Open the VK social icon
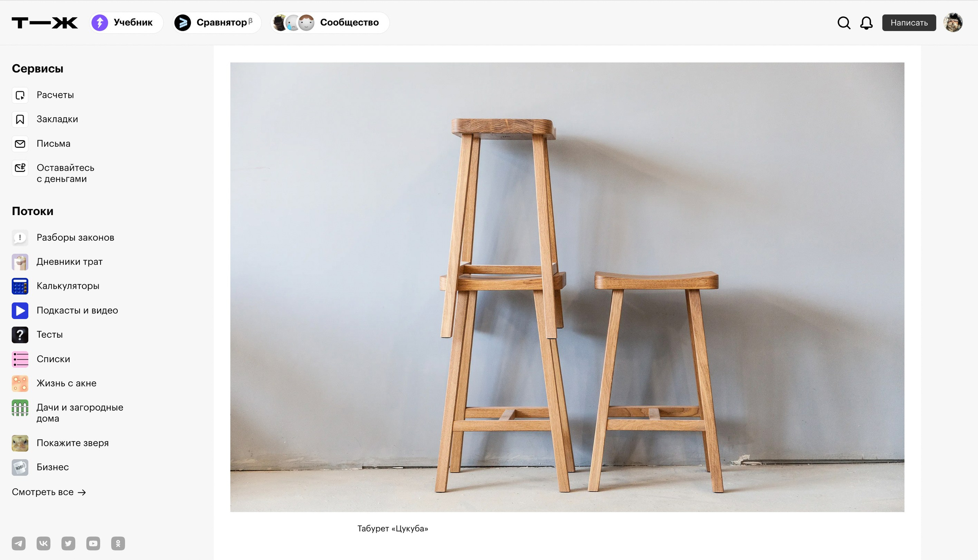The width and height of the screenshot is (978, 560). pyautogui.click(x=44, y=543)
